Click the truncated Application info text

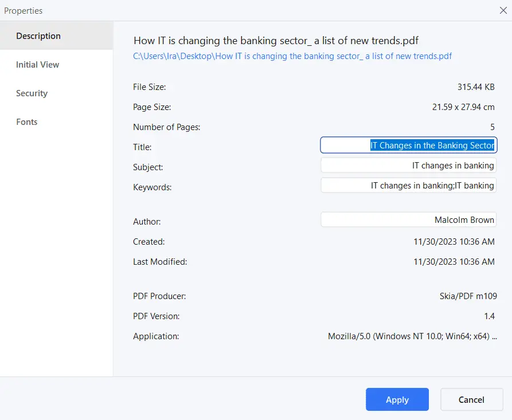[419, 336]
